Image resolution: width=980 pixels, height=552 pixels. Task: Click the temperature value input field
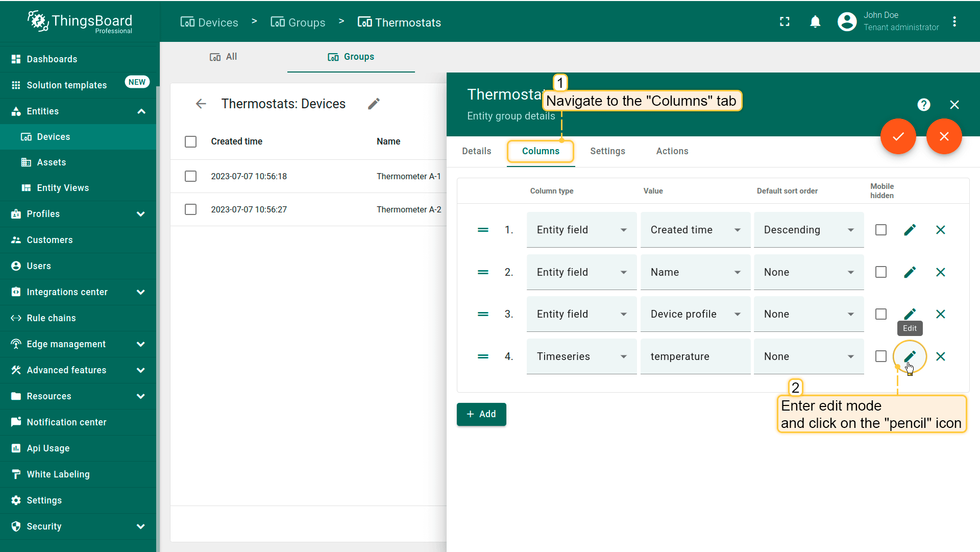pyautogui.click(x=694, y=356)
